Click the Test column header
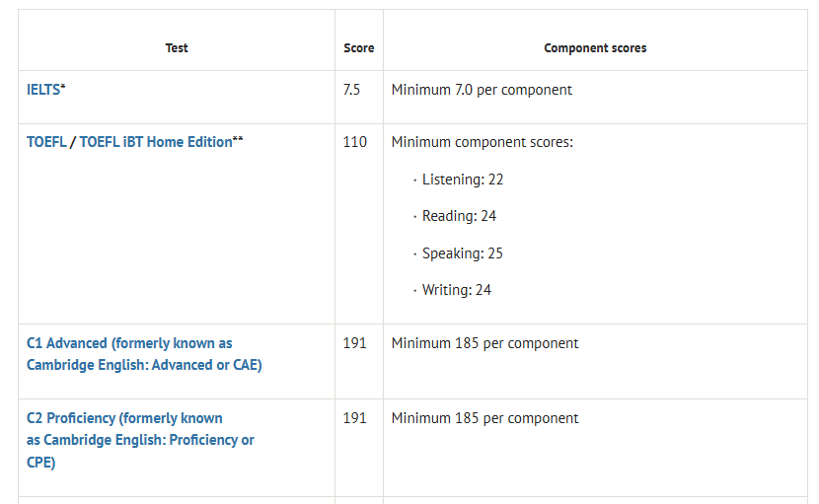This screenshot has width=819, height=504. point(177,48)
